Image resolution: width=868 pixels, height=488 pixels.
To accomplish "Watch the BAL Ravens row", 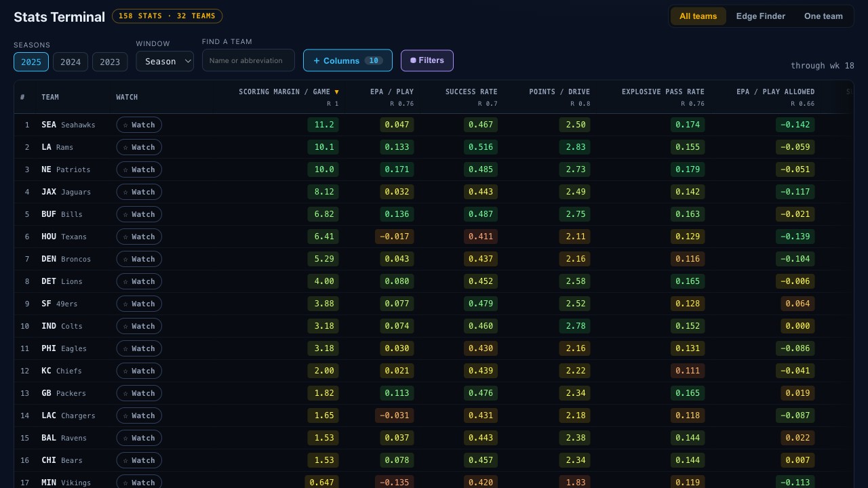I will pos(139,438).
